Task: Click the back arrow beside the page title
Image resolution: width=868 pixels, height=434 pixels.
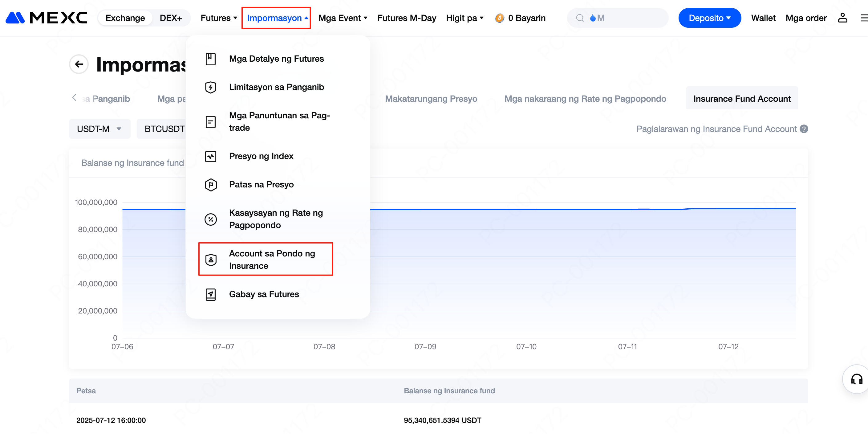Action: tap(79, 64)
